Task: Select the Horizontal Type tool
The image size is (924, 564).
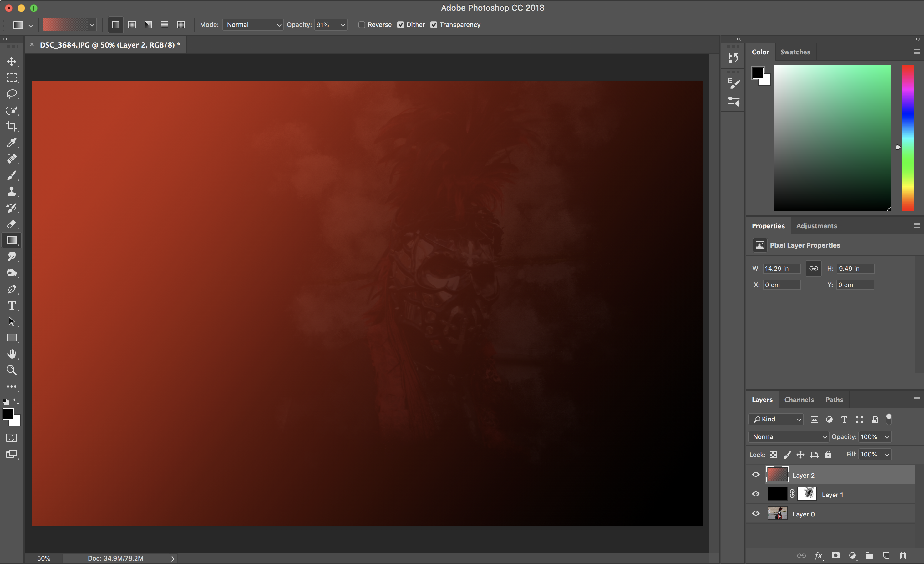Action: (12, 305)
